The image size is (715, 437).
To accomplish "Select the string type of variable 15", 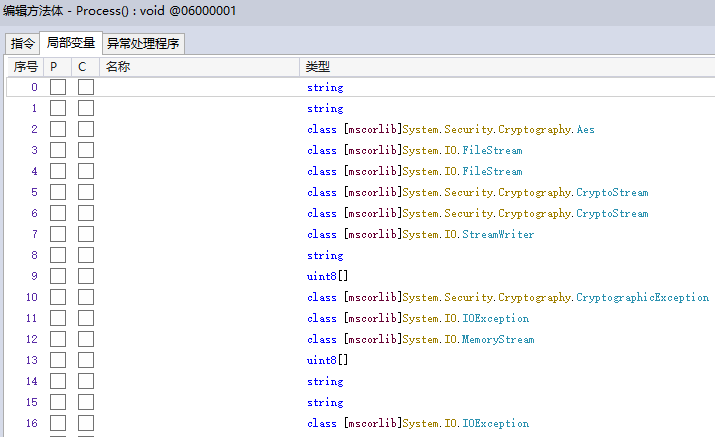I will [x=325, y=402].
